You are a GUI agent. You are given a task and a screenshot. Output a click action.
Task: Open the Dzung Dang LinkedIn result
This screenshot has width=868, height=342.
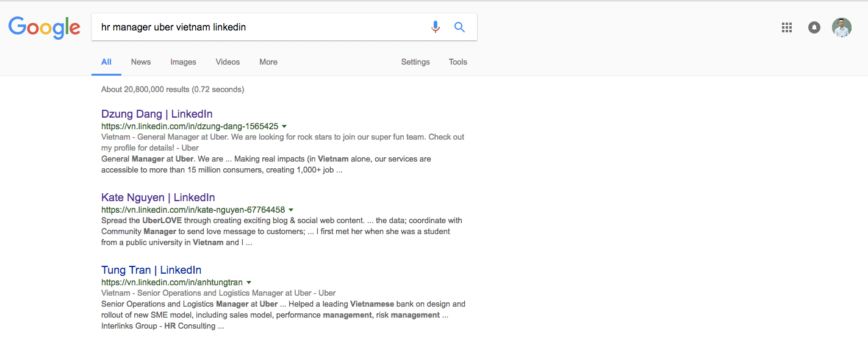tap(157, 114)
